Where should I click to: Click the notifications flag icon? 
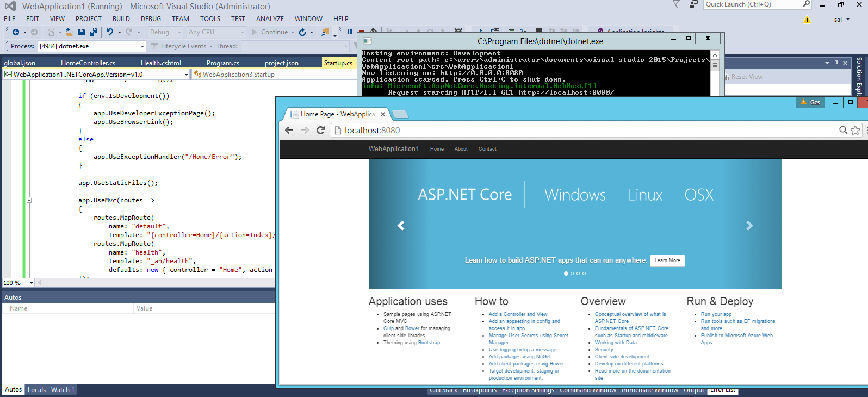pos(676,4)
